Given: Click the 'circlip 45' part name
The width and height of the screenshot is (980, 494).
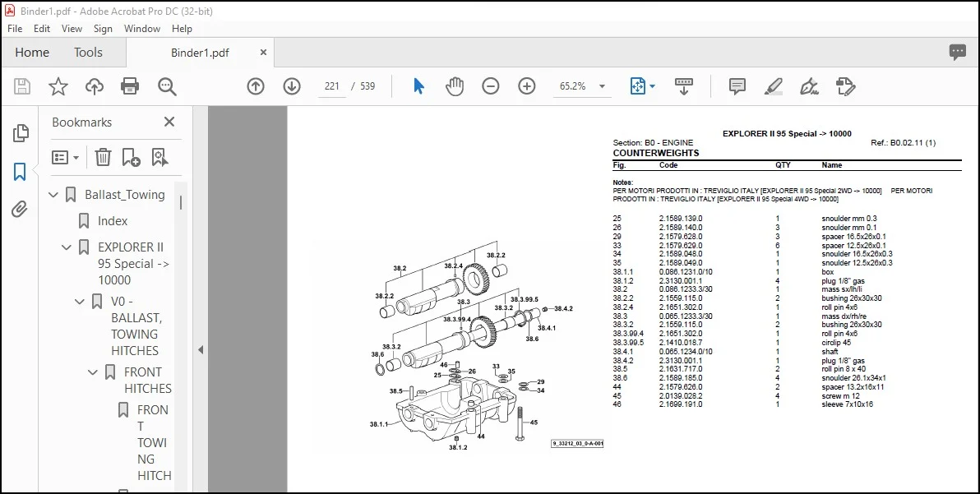Looking at the screenshot, I should coord(835,342).
